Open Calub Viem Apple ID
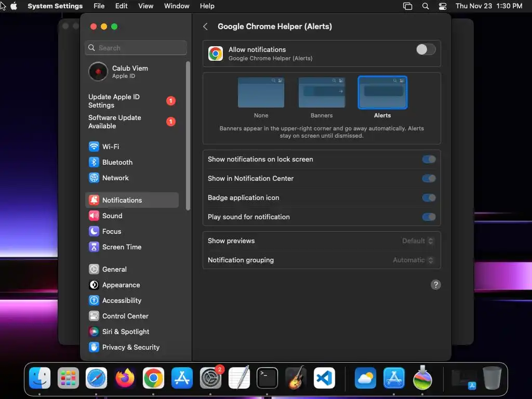 (131, 72)
